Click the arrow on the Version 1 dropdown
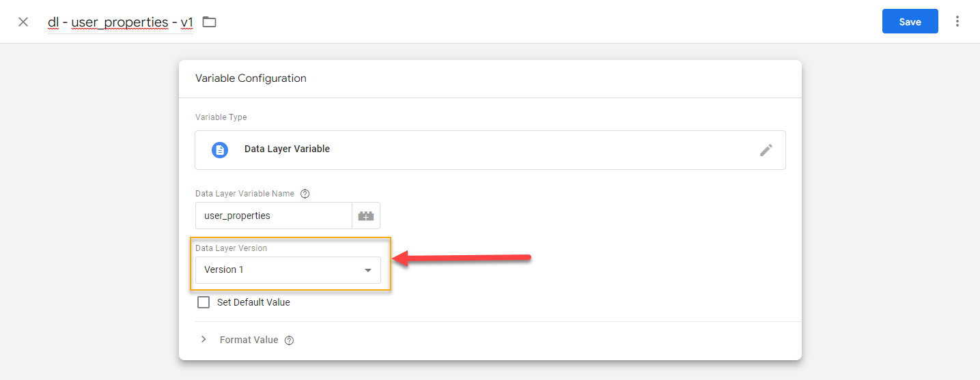The image size is (980, 380). coord(368,270)
